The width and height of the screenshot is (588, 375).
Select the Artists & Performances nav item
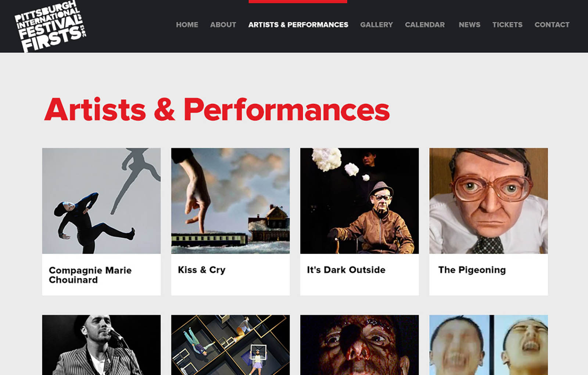[x=298, y=25]
